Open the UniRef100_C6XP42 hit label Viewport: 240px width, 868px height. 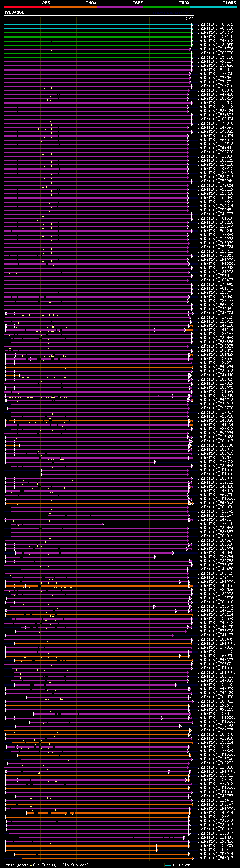click(x=215, y=268)
